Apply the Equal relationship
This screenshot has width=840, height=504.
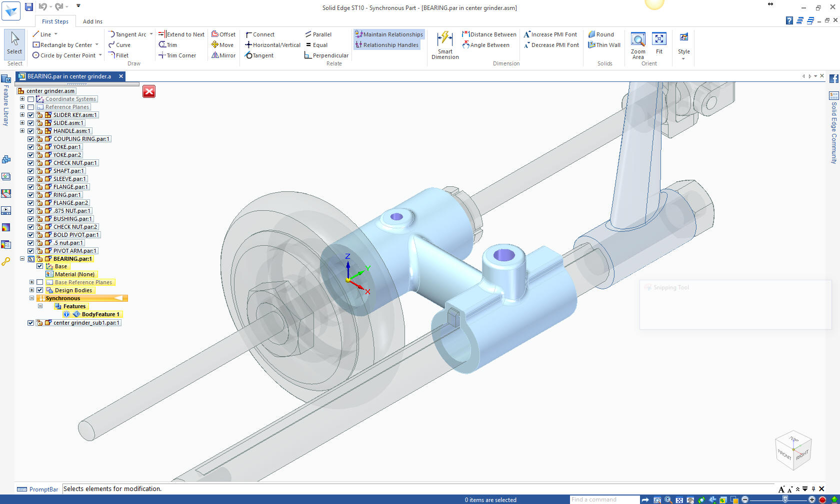tap(316, 45)
